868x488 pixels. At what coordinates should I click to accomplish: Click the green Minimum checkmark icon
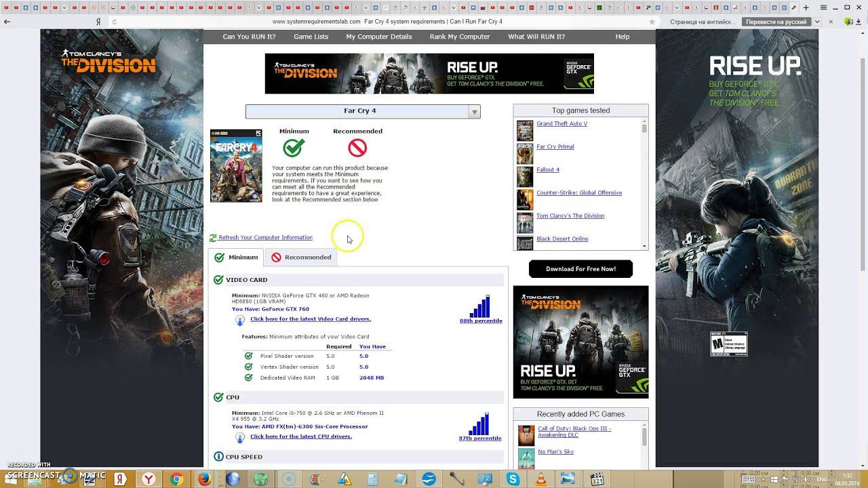click(294, 147)
